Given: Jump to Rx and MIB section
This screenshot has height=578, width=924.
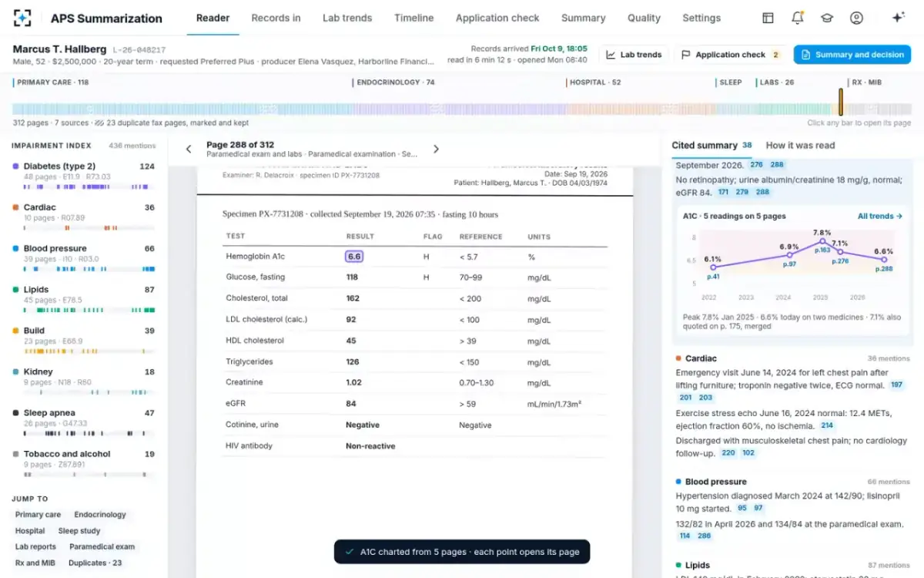Looking at the screenshot, I should coord(35,563).
